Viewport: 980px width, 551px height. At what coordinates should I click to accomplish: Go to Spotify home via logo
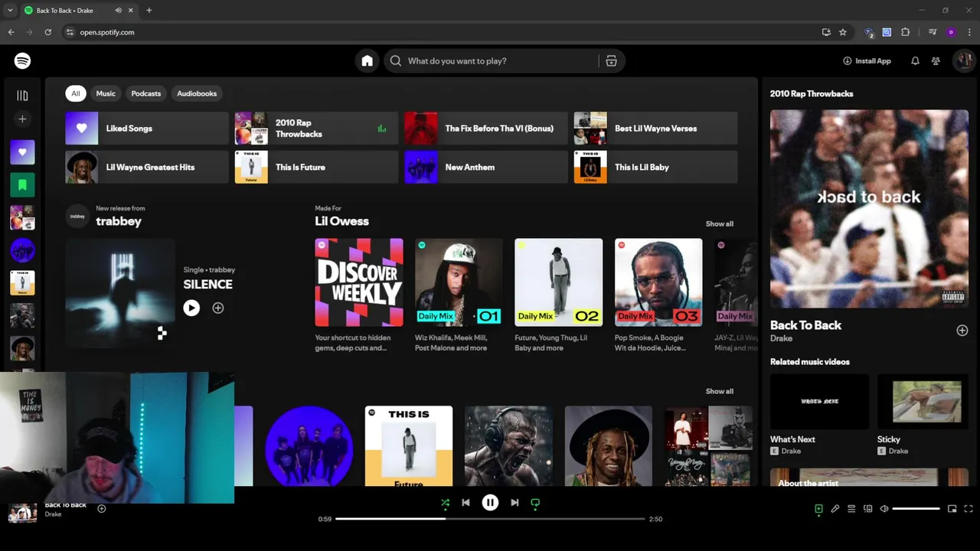pyautogui.click(x=22, y=60)
